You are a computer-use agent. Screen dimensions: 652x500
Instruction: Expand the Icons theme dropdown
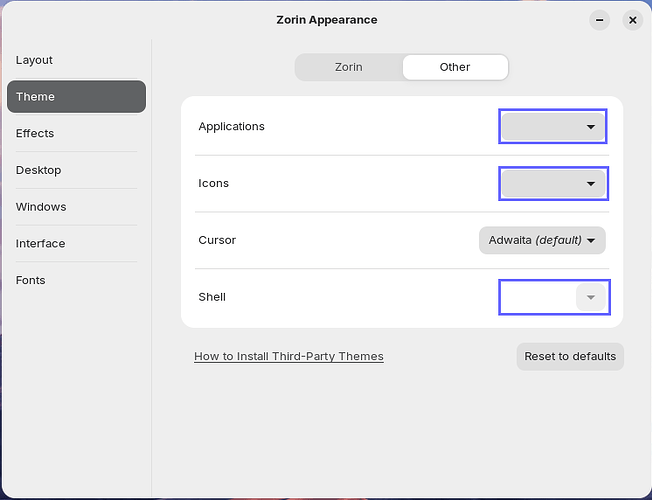tap(553, 183)
